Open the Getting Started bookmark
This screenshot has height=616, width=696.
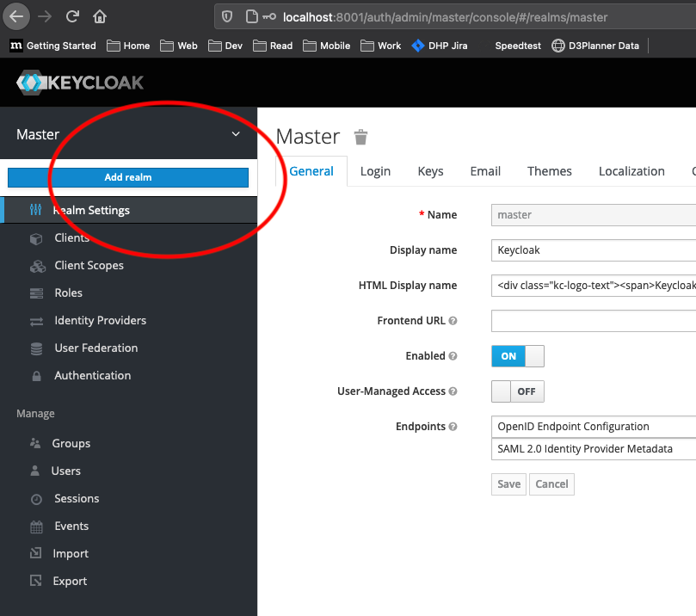point(52,46)
